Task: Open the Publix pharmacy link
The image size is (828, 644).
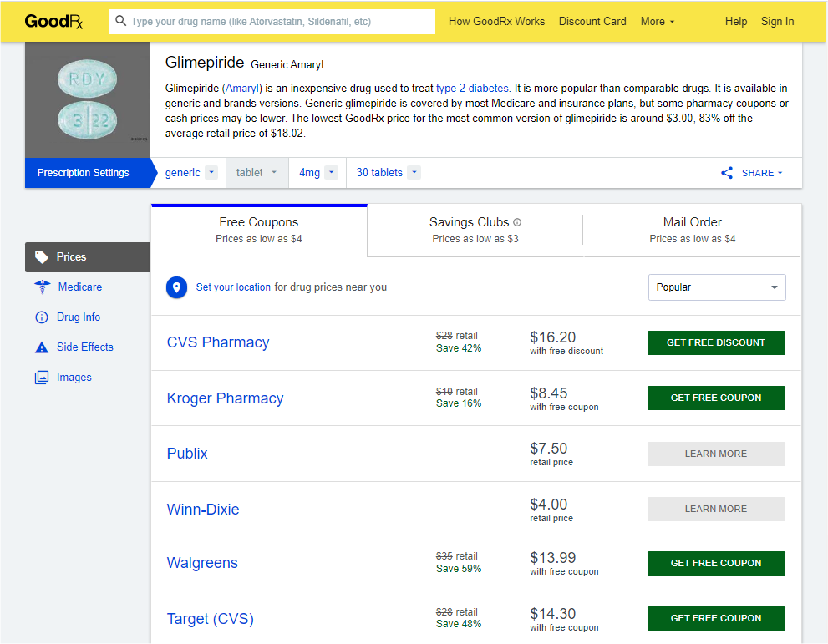Action: pos(187,454)
